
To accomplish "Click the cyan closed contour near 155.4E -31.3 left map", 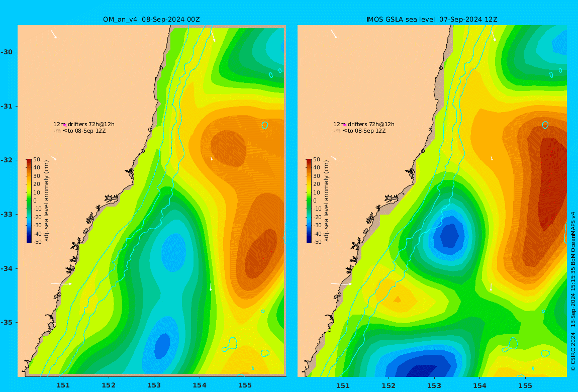I will coord(265,125).
